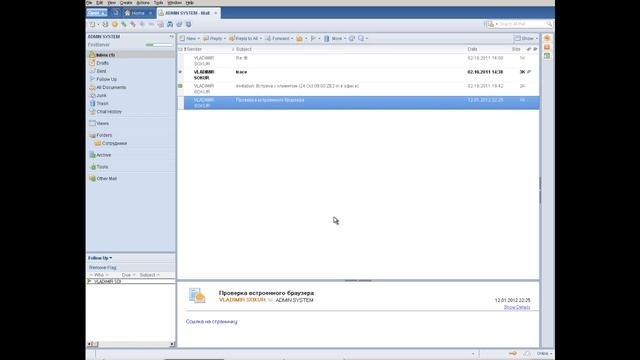Open the Create menu
Screen dimensions: 640x360
126,2
